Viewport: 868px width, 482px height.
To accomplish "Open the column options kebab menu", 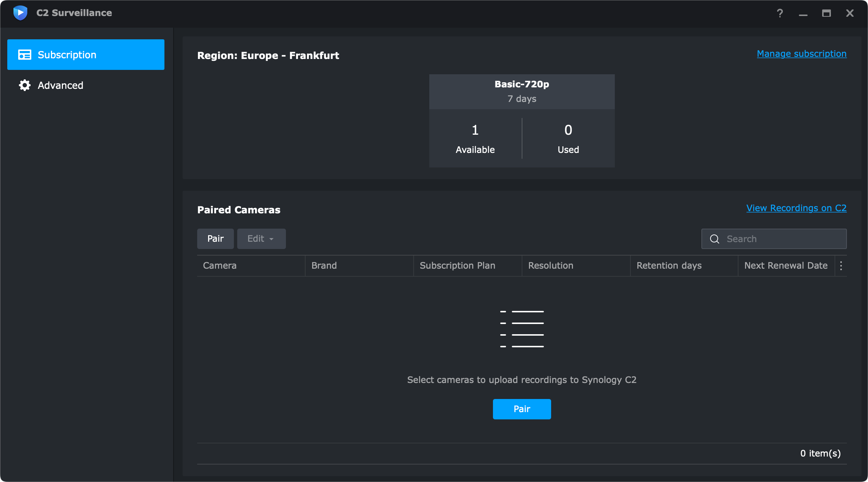I will pos(841,266).
